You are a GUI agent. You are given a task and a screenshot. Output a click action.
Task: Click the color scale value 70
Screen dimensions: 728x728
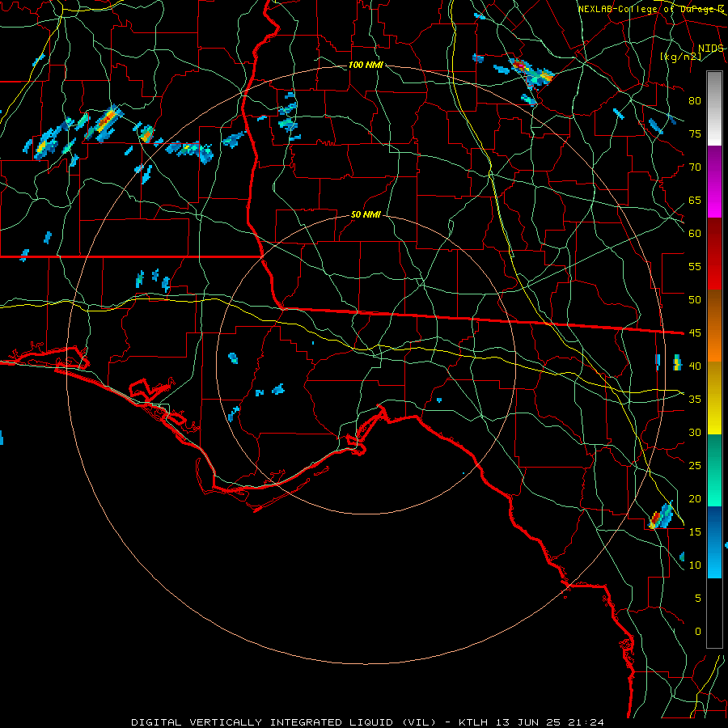tap(695, 167)
